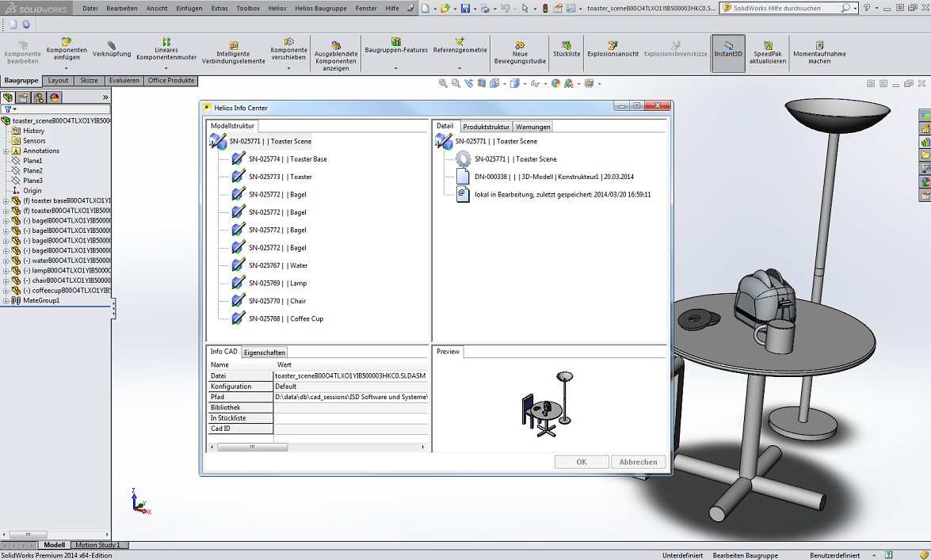Click the scene preview thumbnail

[548, 405]
